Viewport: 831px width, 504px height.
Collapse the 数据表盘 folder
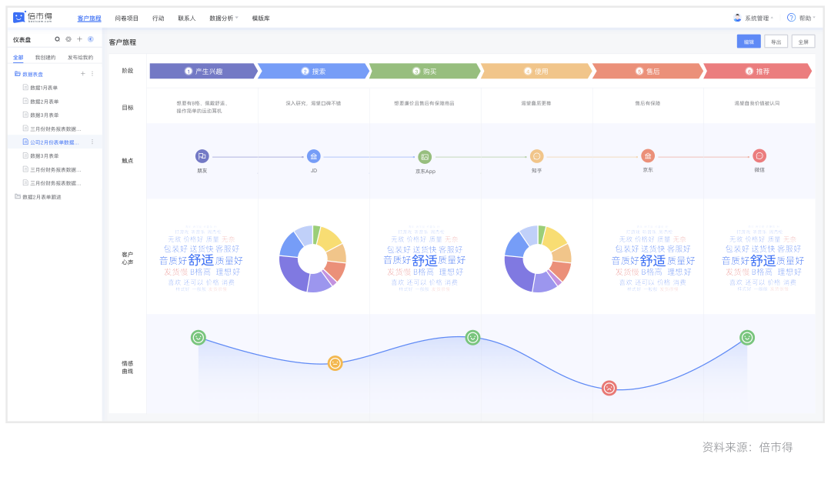point(18,74)
